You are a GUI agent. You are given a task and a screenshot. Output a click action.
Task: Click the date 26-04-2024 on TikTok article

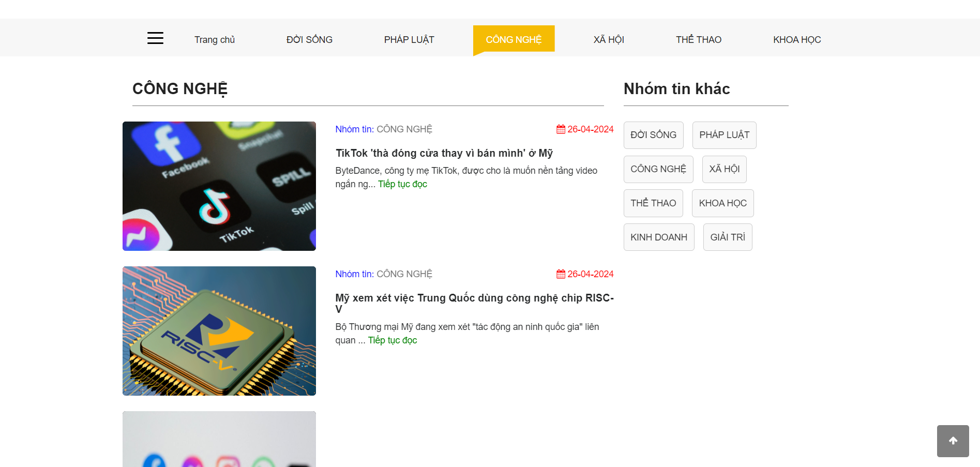click(591, 129)
